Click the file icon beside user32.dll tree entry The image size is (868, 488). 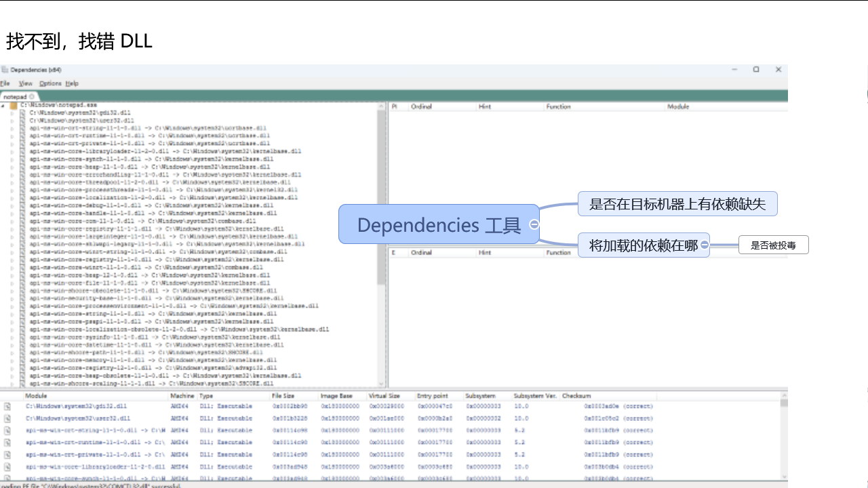22,120
